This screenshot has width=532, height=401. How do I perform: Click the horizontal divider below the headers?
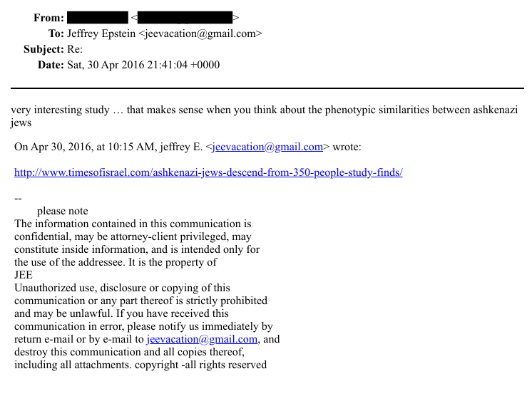click(266, 88)
